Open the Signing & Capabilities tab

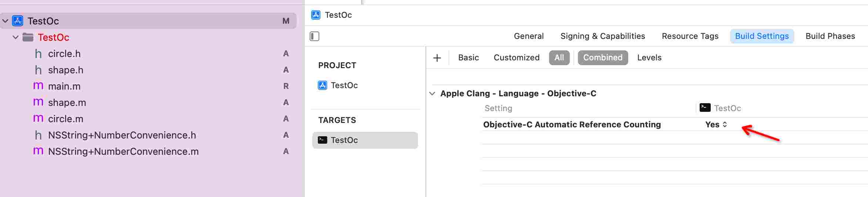[602, 36]
